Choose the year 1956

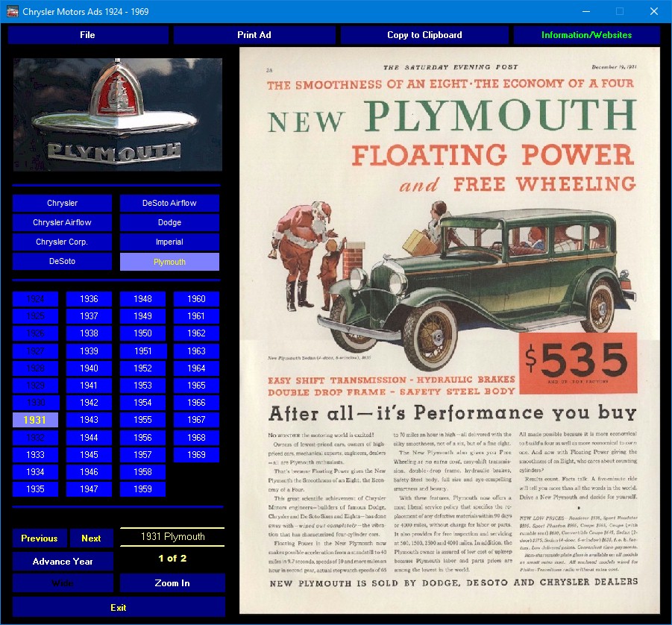[x=142, y=438]
